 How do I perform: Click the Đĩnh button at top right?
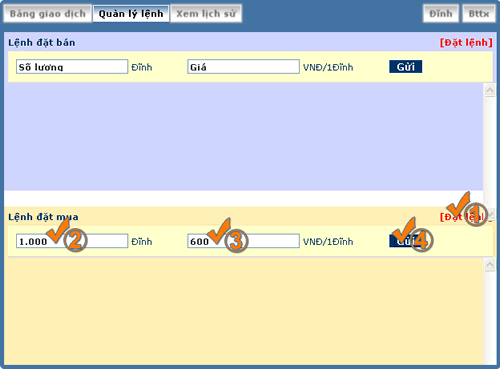tap(441, 14)
